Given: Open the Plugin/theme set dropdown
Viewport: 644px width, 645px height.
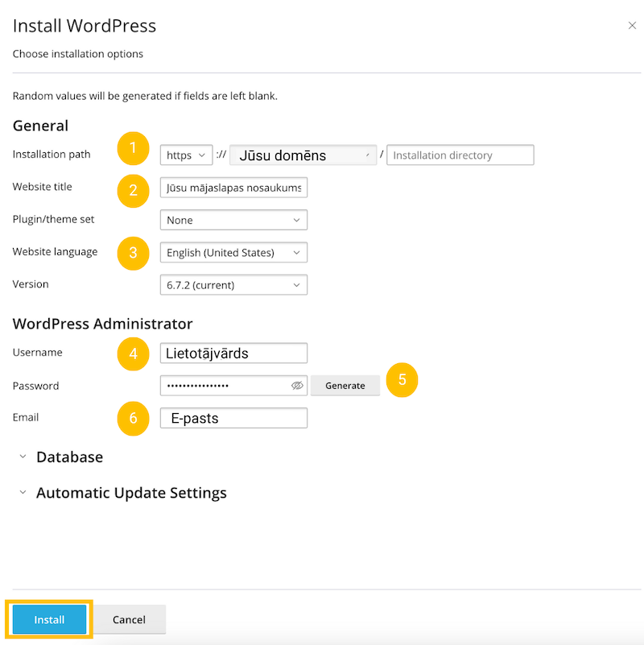Looking at the screenshot, I should click(233, 220).
